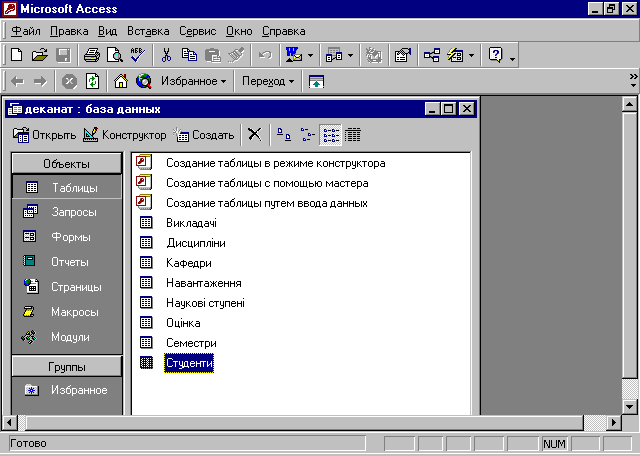Open Print Preview magnifier icon

coord(115,55)
